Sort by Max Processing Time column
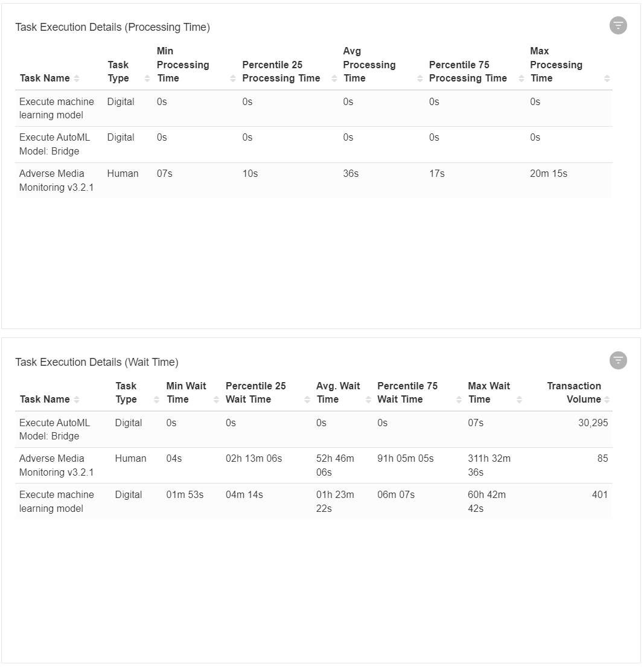Screen dimensions: 644x667 [x=607, y=78]
